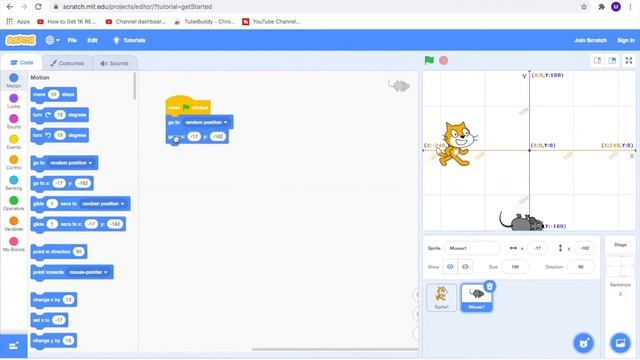Viewport: 640px width, 360px height.
Task: Click the Add Extension button
Action: pos(13,346)
